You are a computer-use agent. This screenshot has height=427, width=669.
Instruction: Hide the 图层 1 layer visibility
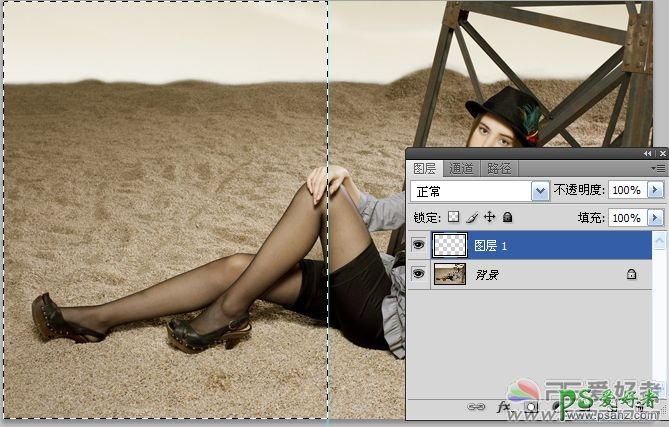click(x=418, y=245)
